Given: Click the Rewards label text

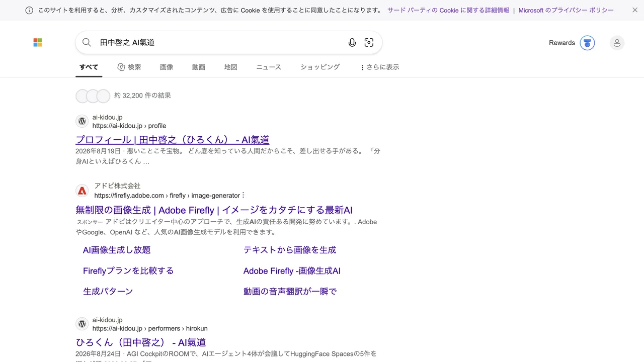Looking at the screenshot, I should [x=562, y=43].
